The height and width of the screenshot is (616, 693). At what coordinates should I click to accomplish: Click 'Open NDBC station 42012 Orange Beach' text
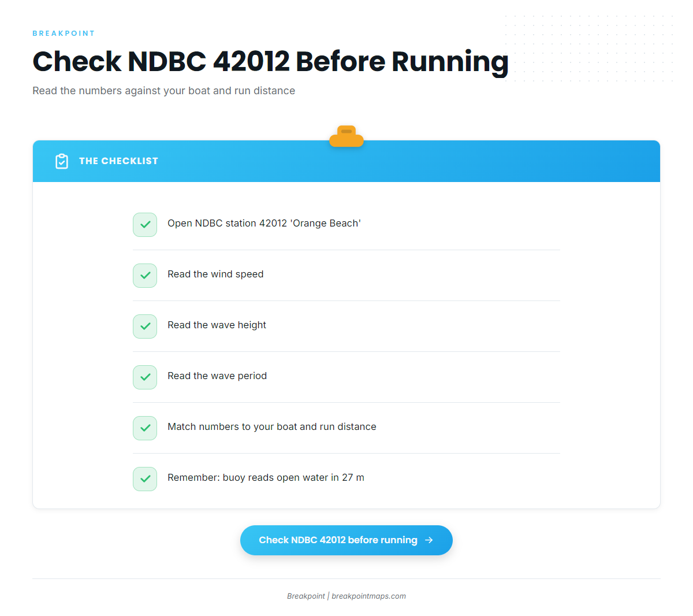click(x=264, y=224)
